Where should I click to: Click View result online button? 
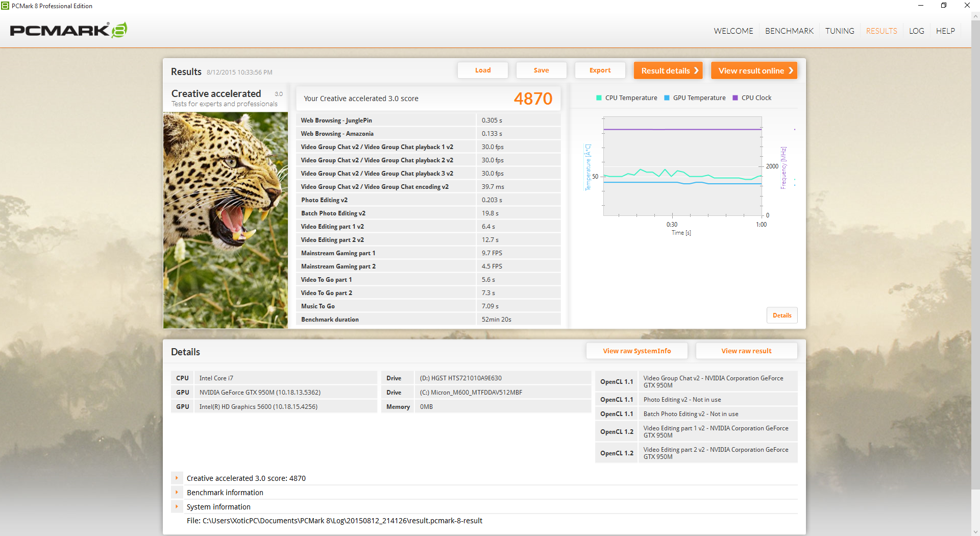(x=754, y=70)
